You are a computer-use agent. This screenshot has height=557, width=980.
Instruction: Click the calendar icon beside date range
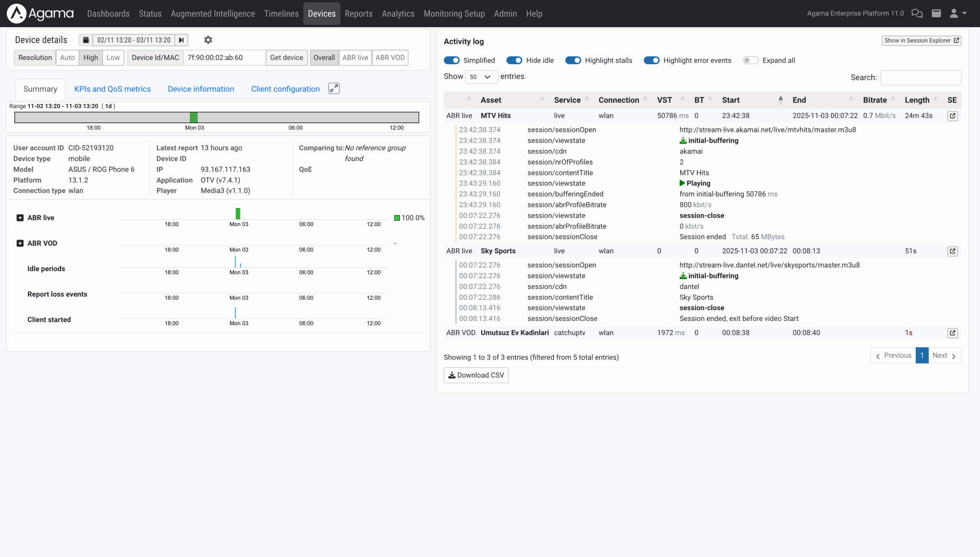click(86, 40)
